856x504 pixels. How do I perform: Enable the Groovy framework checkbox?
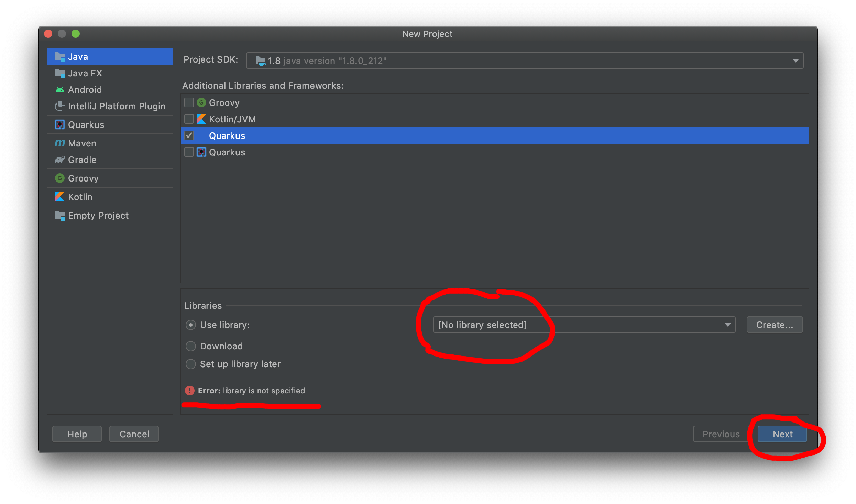[x=189, y=102]
